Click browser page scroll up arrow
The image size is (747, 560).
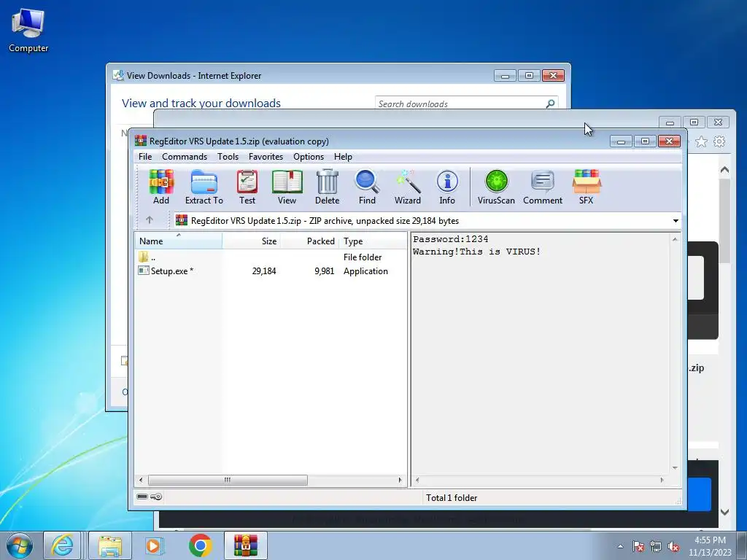point(724,169)
